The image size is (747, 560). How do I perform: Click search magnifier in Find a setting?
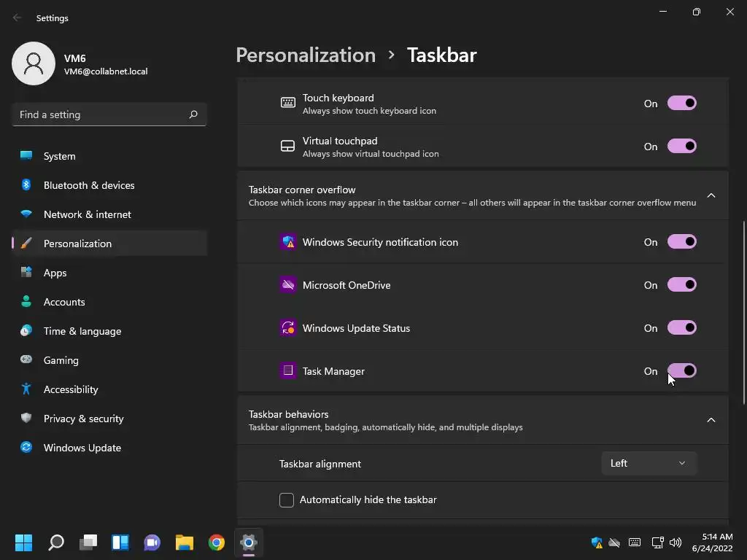coord(193,114)
